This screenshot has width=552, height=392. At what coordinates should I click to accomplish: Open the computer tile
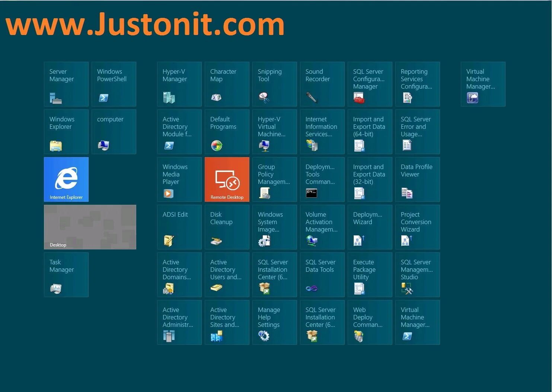coord(114,132)
